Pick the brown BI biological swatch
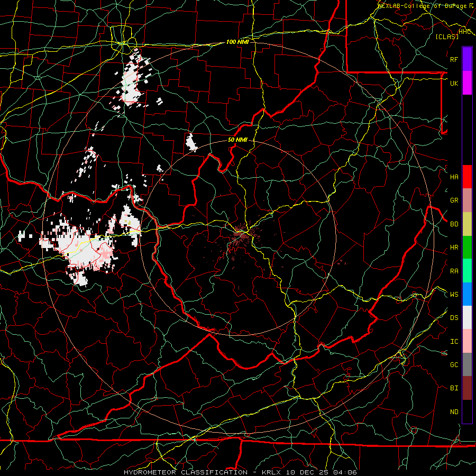Viewport: 476px width, 476px height. tap(467, 388)
